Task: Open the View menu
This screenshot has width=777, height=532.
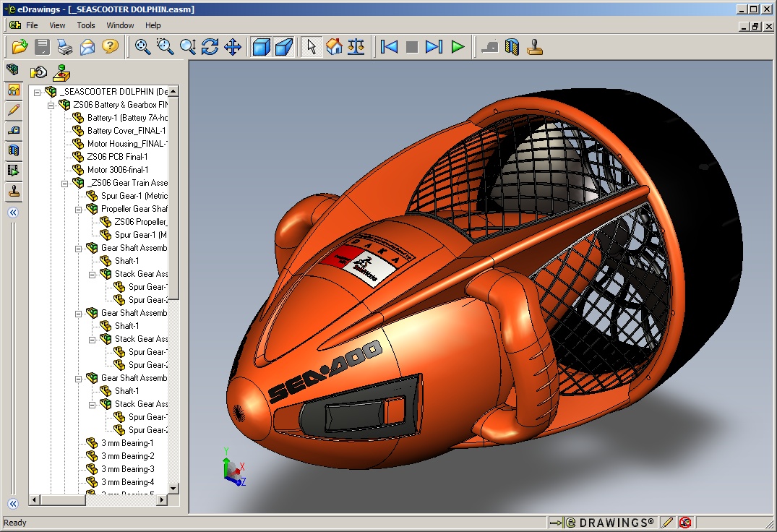Action: coord(57,25)
